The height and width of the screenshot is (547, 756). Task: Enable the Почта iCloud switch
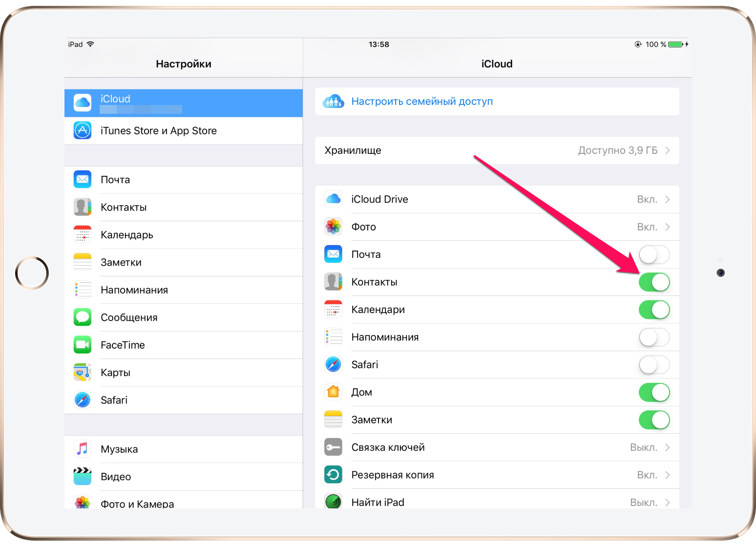click(x=654, y=254)
